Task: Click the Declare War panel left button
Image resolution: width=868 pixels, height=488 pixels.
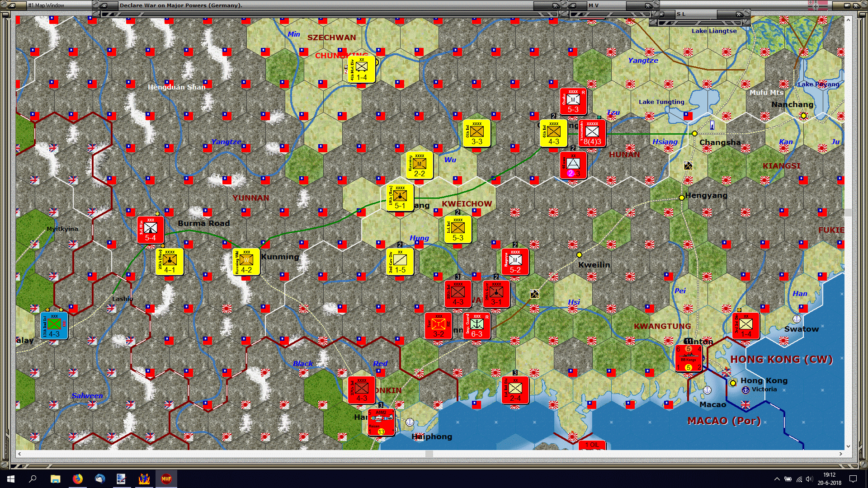Action: [x=103, y=5]
